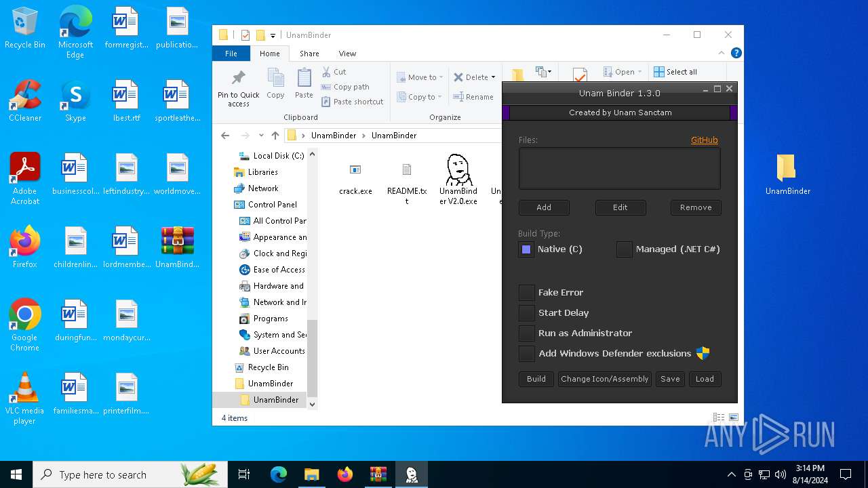Switch to View ribbon tab
Image resolution: width=868 pixels, height=488 pixels.
(347, 54)
